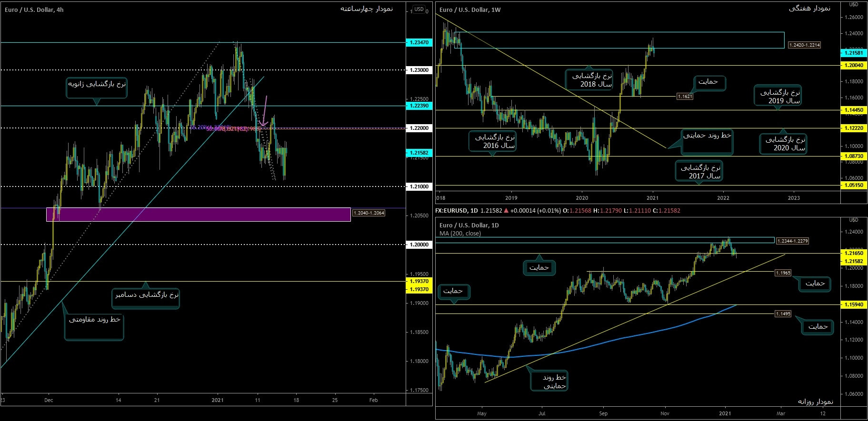868x421 pixels.
Task: Click the 1.15940 yellow price label
Action: point(853,304)
